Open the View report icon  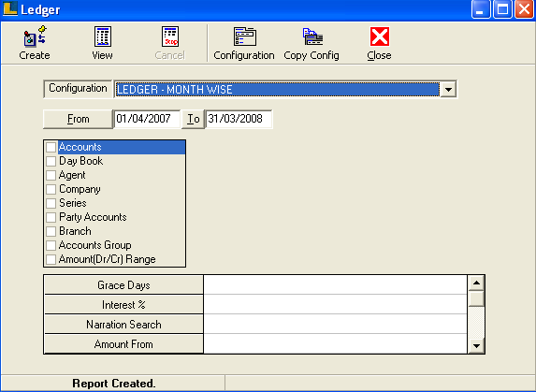103,36
